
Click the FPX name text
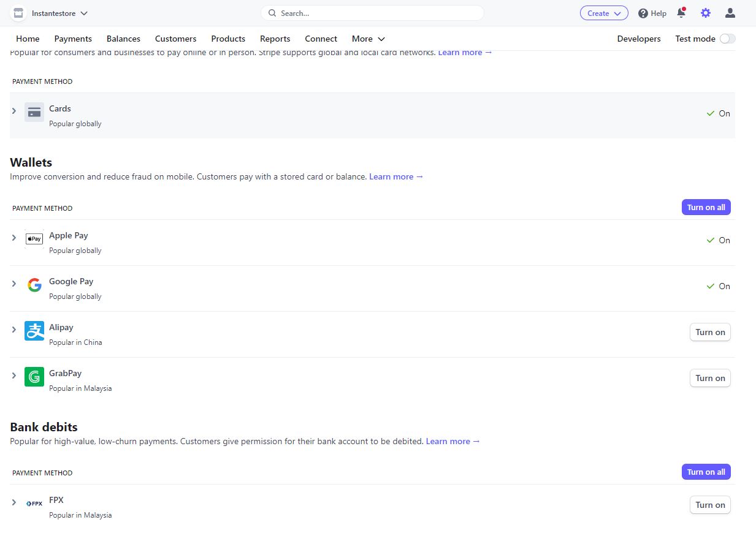tap(56, 500)
